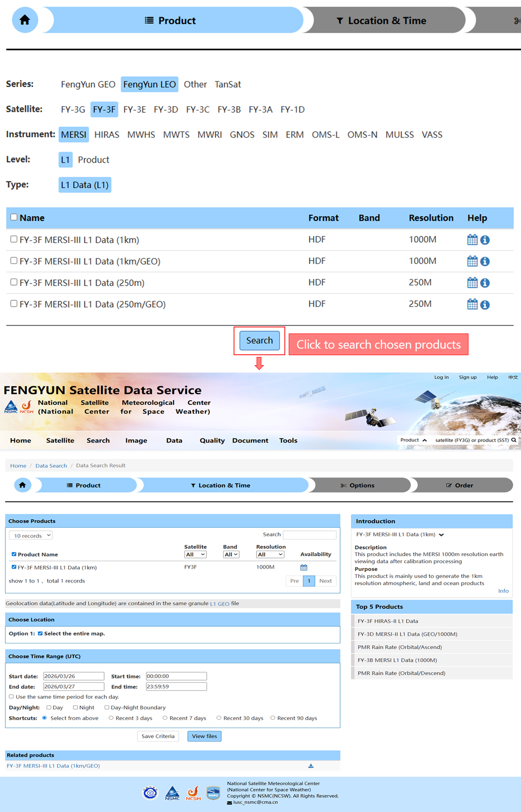Click the search magnifier in site header
521x812 pixels.
click(514, 440)
